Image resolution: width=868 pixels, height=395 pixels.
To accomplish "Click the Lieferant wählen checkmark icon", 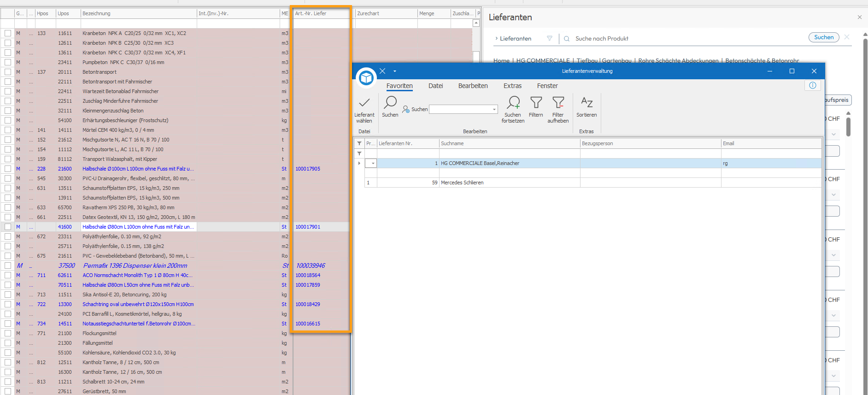I will click(x=364, y=102).
